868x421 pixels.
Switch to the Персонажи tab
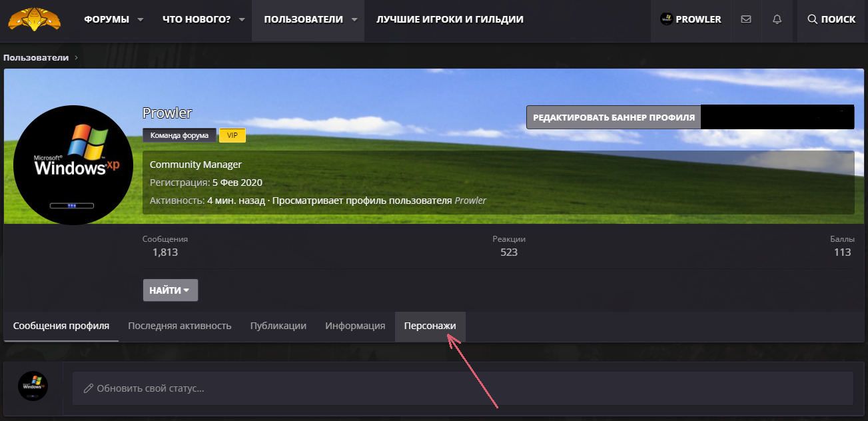pos(430,326)
